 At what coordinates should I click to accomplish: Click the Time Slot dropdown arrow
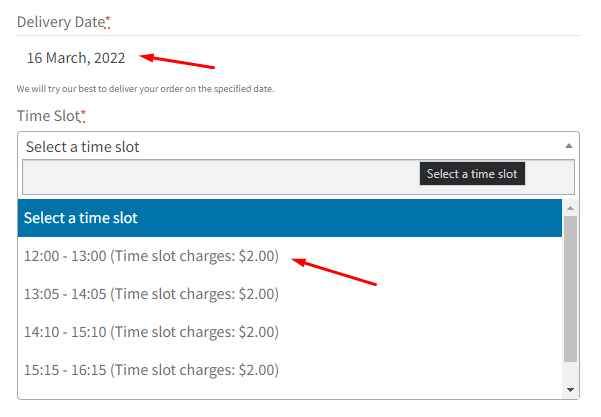pyautogui.click(x=569, y=146)
